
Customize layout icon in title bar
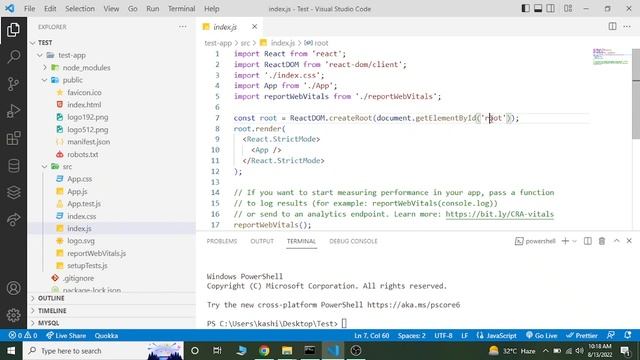click(568, 8)
